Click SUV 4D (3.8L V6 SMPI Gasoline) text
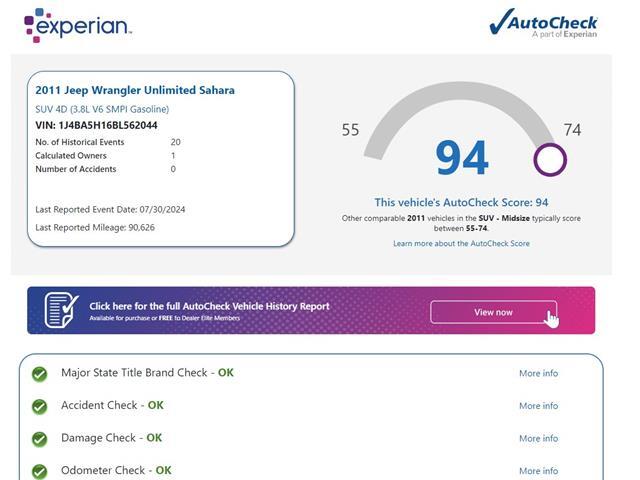Viewport: 640px width, 480px height. (102, 109)
